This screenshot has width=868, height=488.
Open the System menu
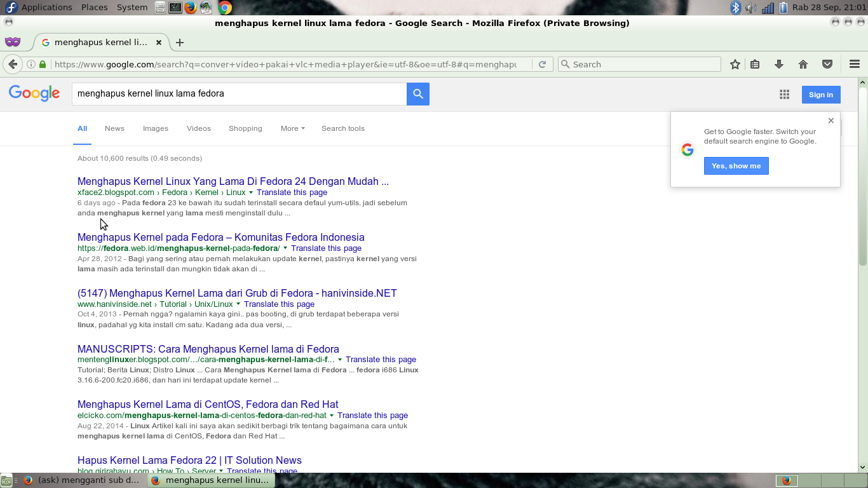click(132, 8)
